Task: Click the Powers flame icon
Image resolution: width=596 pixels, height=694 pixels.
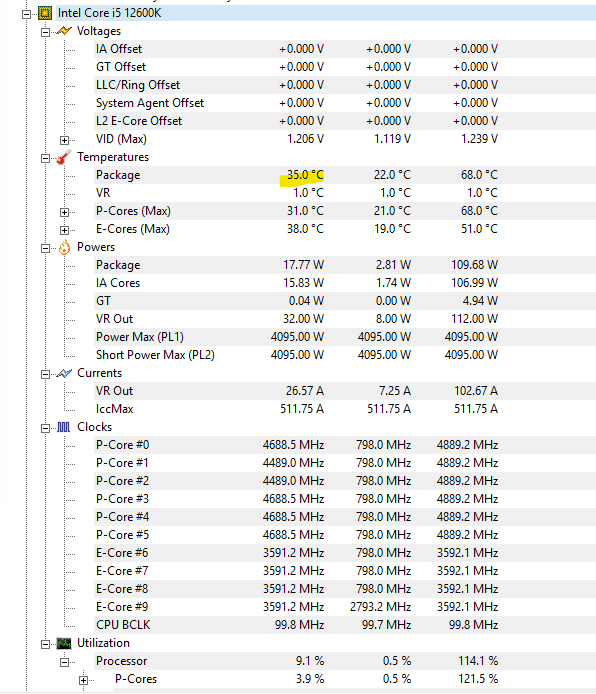Action: click(64, 247)
